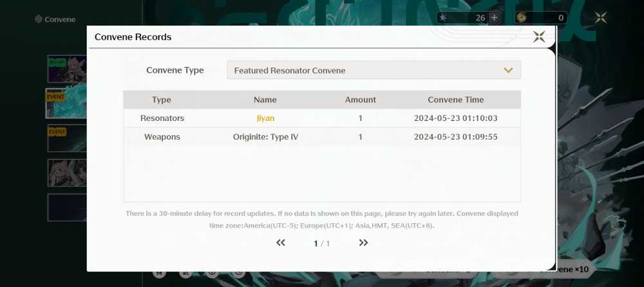The height and width of the screenshot is (287, 644).
Task: Open the Convene Type dropdown
Action: pos(374,70)
